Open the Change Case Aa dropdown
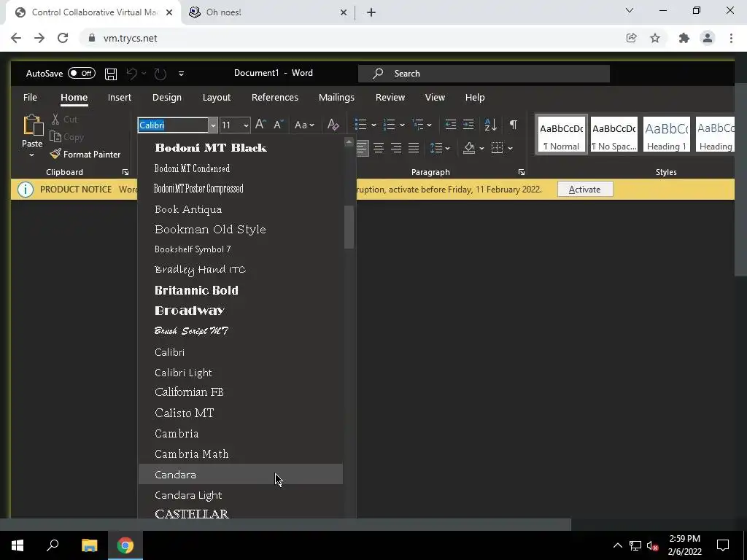747x560 pixels. (304, 125)
